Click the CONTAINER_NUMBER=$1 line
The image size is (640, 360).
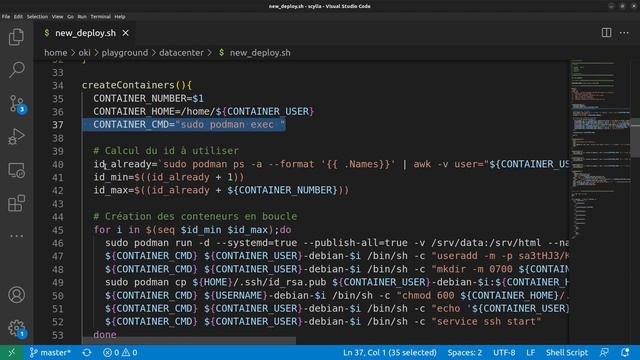click(x=148, y=98)
